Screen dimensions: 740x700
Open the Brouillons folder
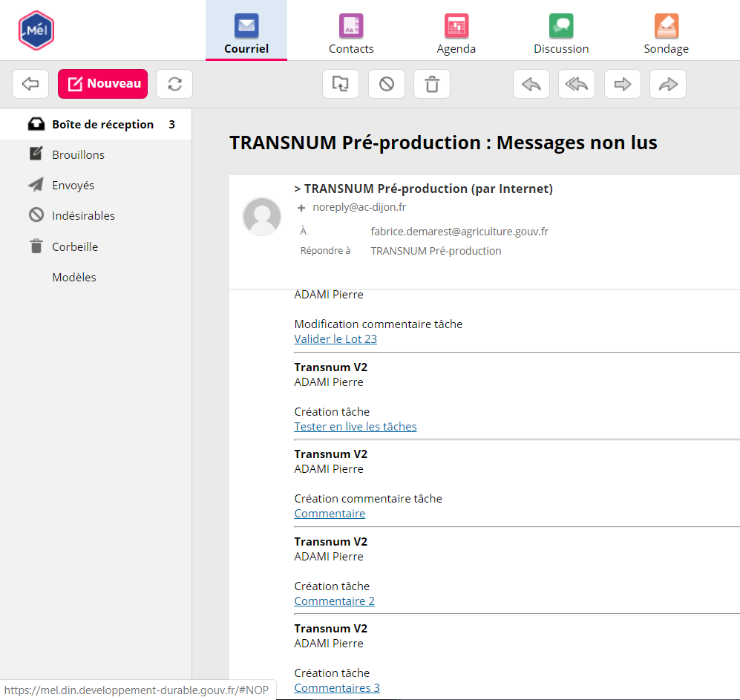pyautogui.click(x=78, y=154)
